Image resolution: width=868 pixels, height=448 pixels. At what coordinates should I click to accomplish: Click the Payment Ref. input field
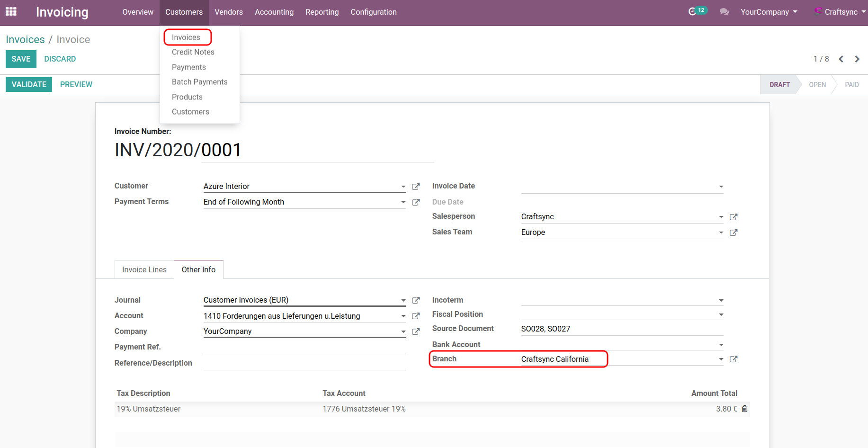coord(304,348)
